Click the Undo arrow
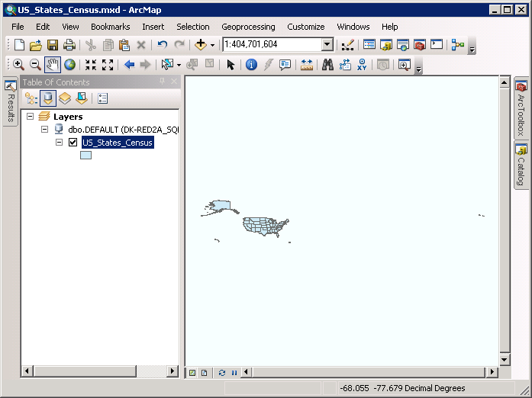The image size is (532, 398). 163,45
